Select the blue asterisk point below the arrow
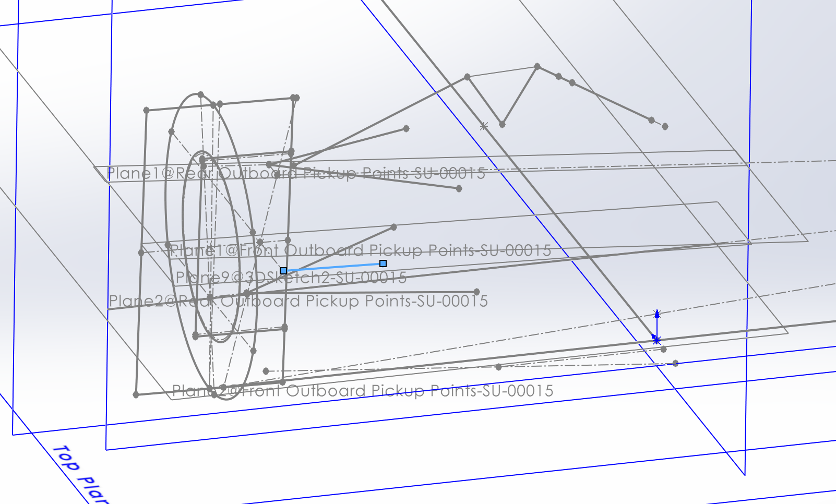Viewport: 836px width, 504px height. [x=656, y=340]
